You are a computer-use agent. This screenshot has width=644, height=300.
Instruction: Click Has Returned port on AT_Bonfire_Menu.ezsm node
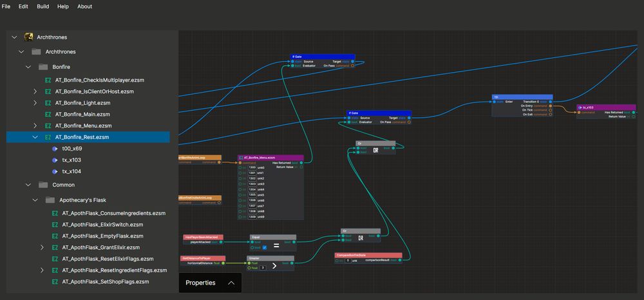tap(301, 162)
